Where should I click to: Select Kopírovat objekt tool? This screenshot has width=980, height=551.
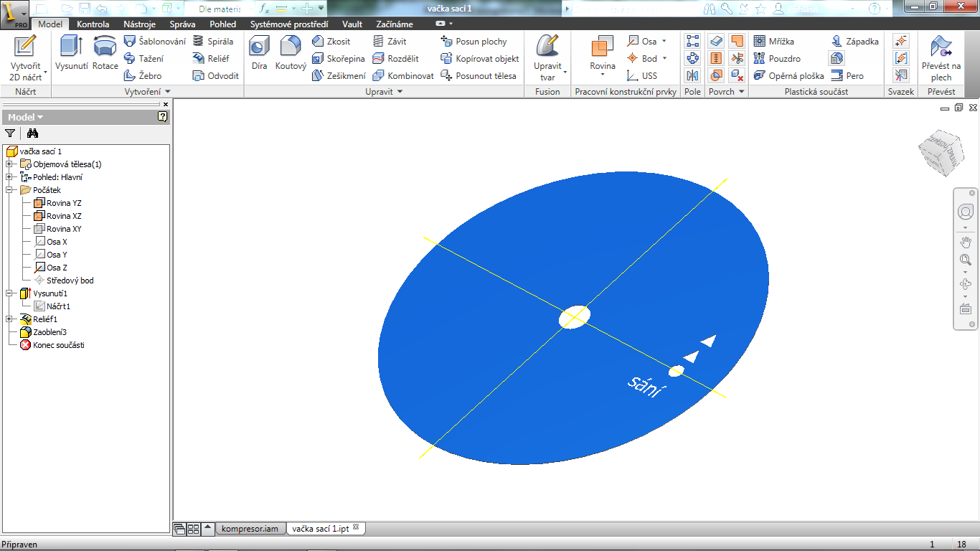[479, 59]
